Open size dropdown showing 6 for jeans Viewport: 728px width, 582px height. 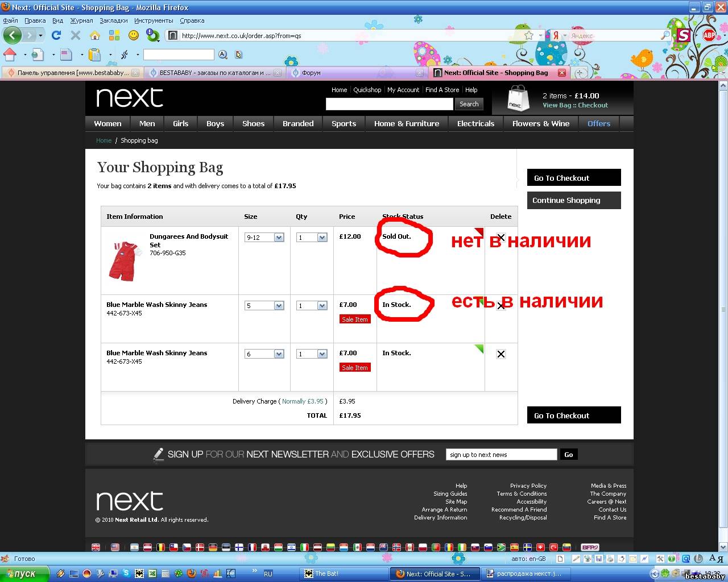click(x=264, y=354)
